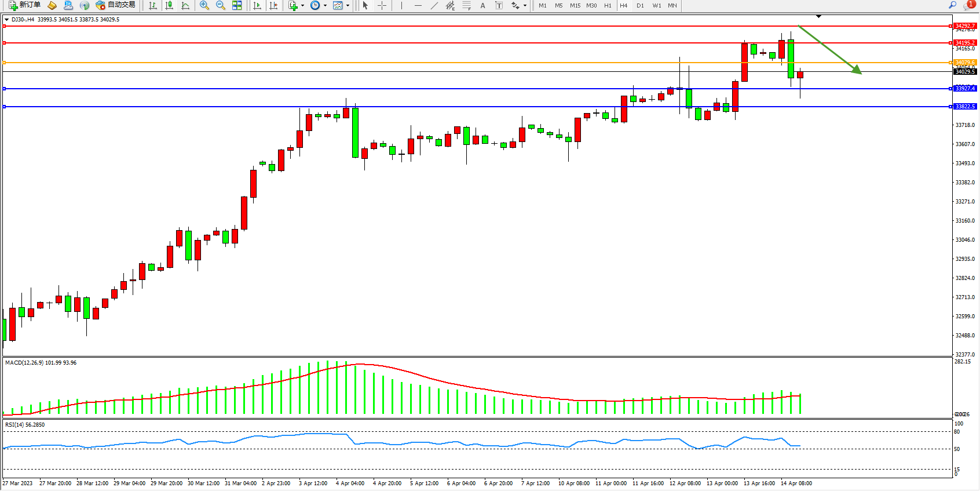Select the crosshair tool

tap(382, 5)
